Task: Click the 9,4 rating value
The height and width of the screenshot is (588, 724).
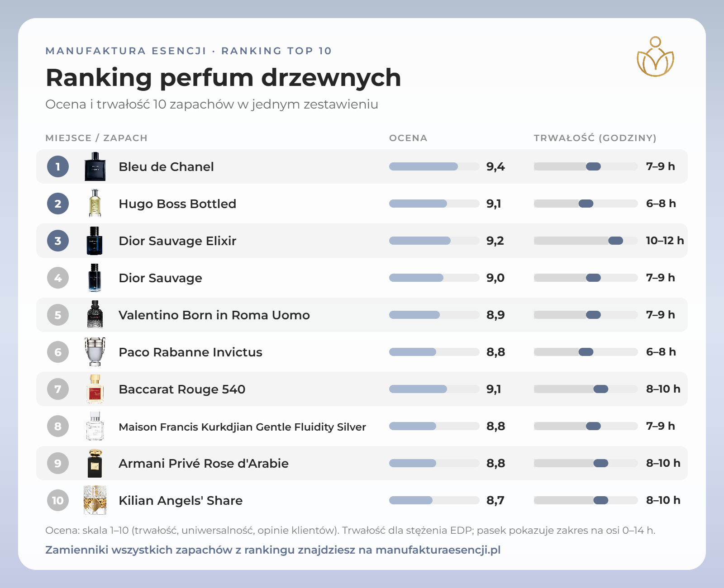Action: (495, 166)
